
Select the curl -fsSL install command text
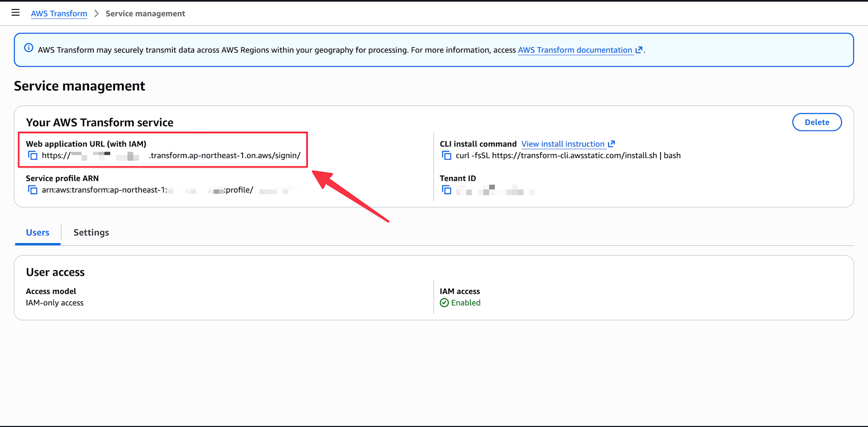point(568,155)
